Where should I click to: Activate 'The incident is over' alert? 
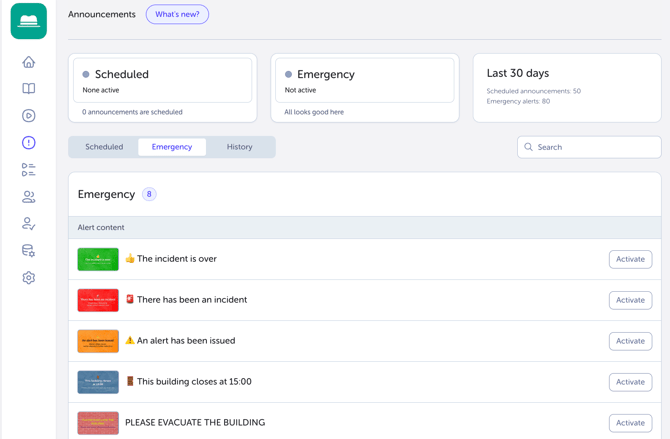coord(630,259)
